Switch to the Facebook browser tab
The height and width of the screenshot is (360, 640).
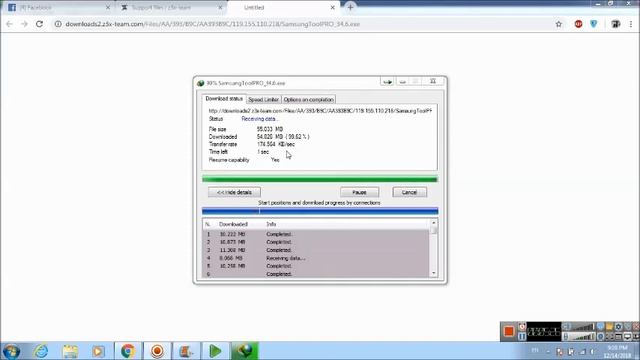click(x=59, y=8)
